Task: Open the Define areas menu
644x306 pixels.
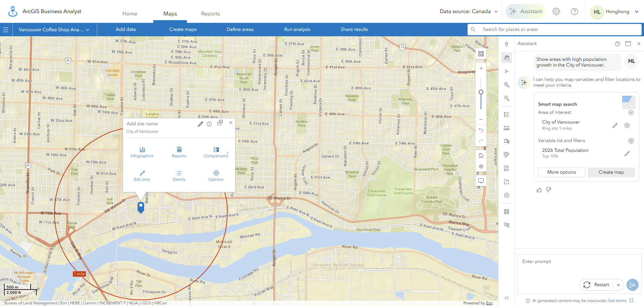Action: [x=240, y=30]
